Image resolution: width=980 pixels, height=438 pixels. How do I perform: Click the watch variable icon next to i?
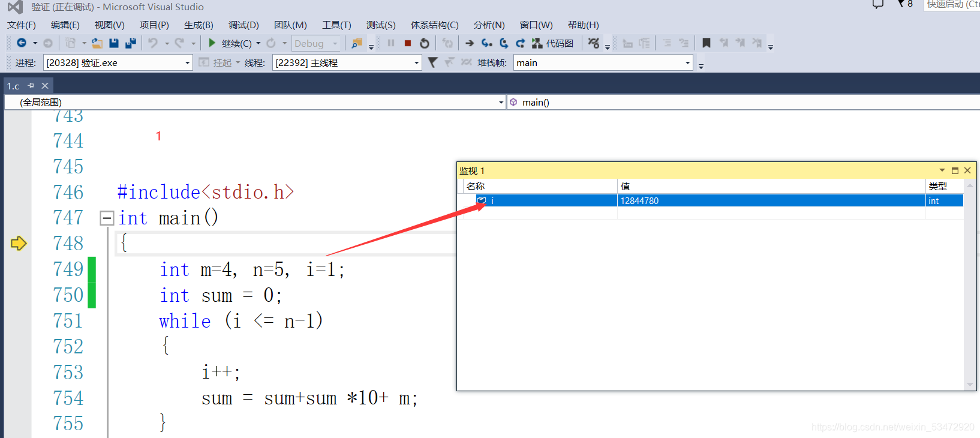point(482,200)
